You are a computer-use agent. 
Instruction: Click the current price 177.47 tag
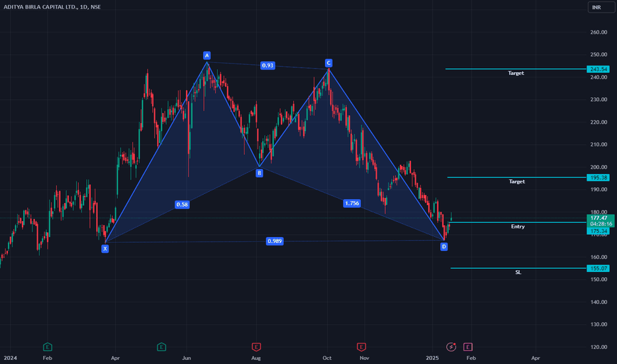[596, 217]
